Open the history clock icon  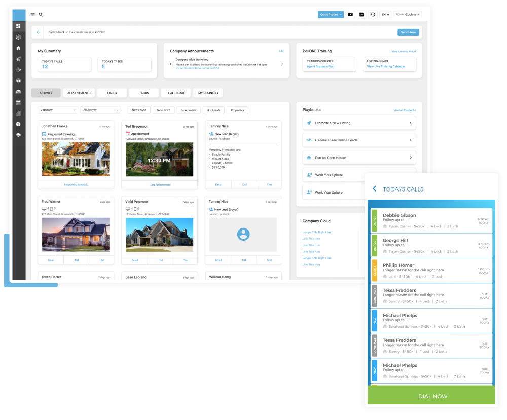point(373,15)
